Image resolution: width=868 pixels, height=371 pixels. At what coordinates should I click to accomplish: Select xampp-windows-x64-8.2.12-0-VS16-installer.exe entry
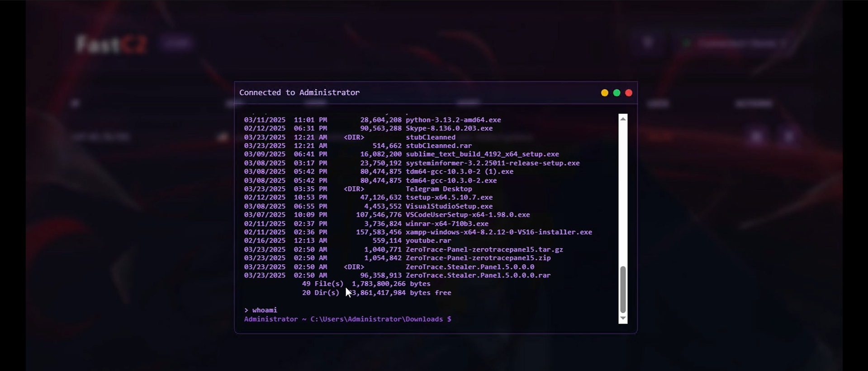tap(418, 232)
